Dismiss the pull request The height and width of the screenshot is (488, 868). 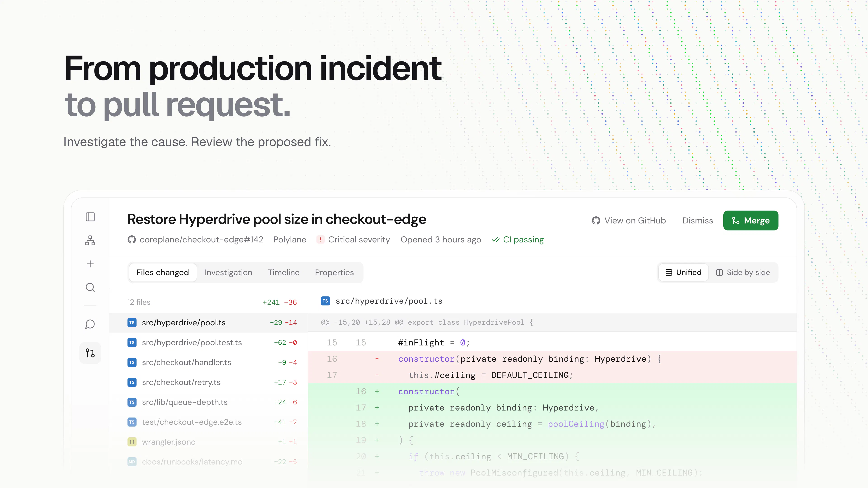point(698,221)
